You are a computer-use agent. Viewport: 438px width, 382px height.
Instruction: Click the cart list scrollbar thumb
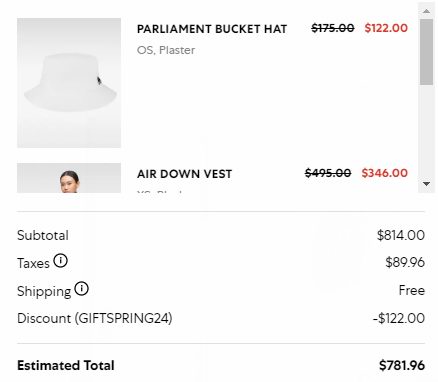pos(426,52)
